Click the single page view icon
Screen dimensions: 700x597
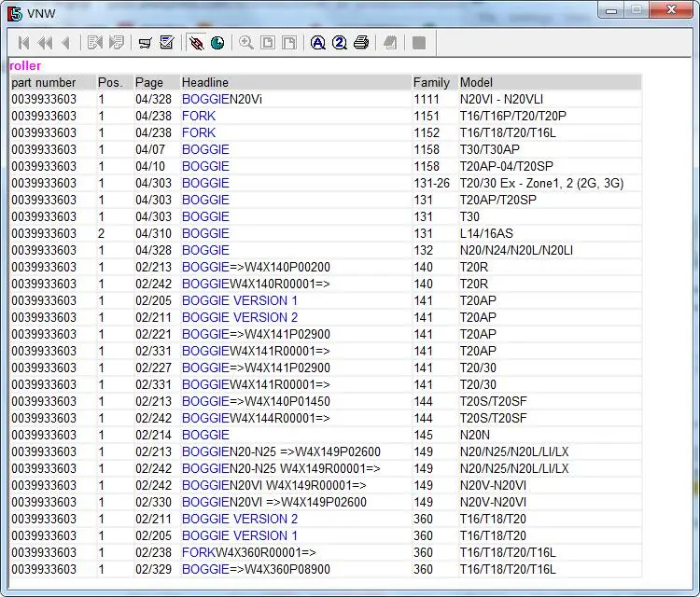(x=268, y=43)
